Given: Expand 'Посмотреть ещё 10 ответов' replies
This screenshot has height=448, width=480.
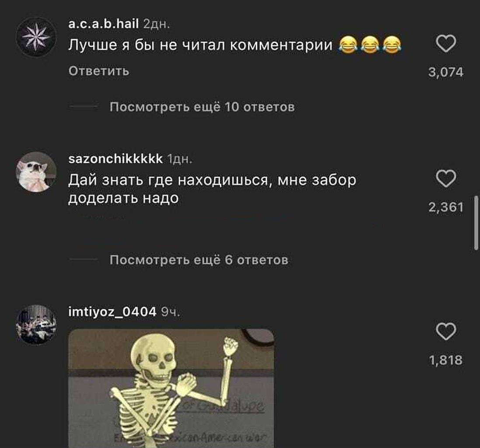Looking at the screenshot, I should tap(202, 107).
